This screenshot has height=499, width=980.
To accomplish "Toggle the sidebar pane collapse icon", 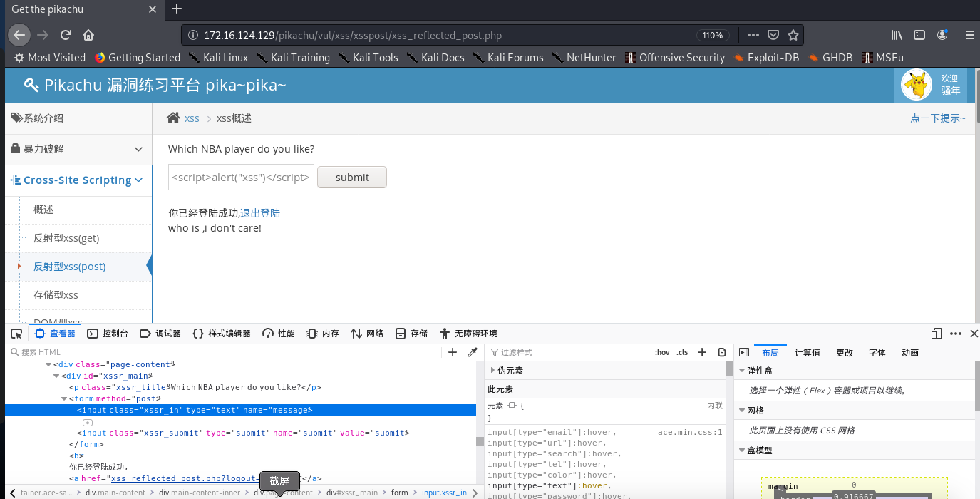I will pos(744,352).
